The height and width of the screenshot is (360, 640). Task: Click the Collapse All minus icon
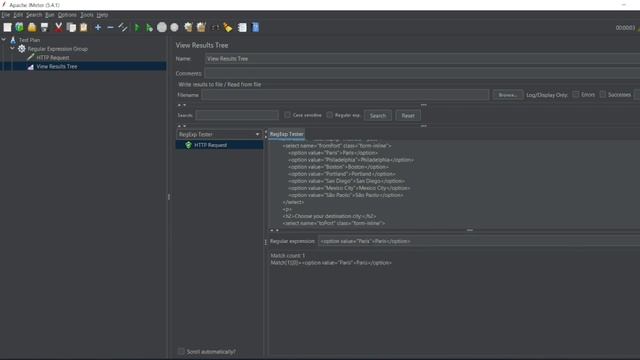pyautogui.click(x=110, y=27)
